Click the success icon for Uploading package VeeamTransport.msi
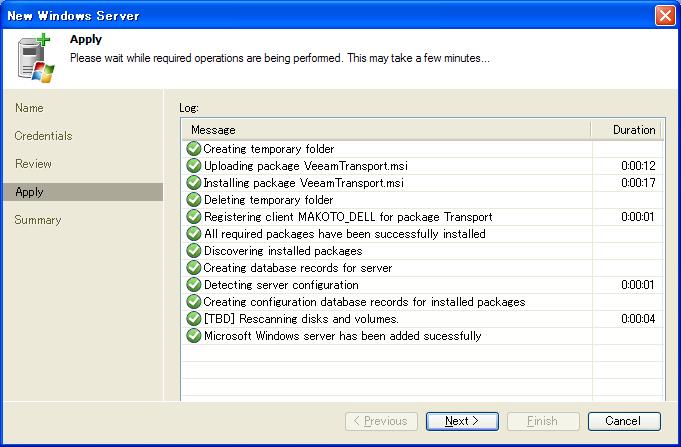The height and width of the screenshot is (447, 681). 193,166
